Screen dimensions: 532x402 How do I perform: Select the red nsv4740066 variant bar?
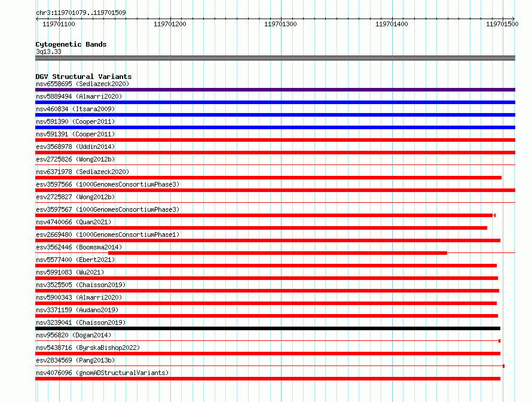pyautogui.click(x=261, y=228)
